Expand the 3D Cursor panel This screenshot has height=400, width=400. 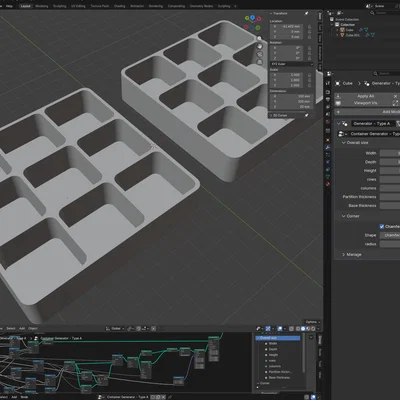point(271,115)
